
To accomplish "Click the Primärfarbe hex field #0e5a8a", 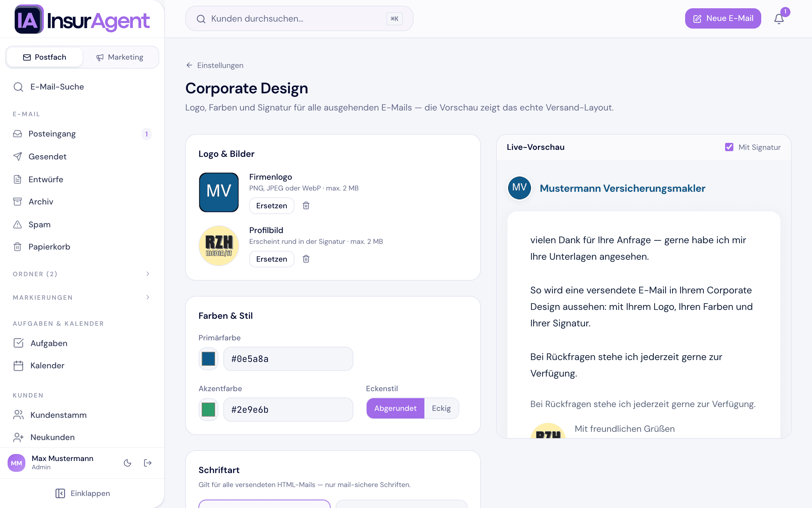I will [288, 359].
